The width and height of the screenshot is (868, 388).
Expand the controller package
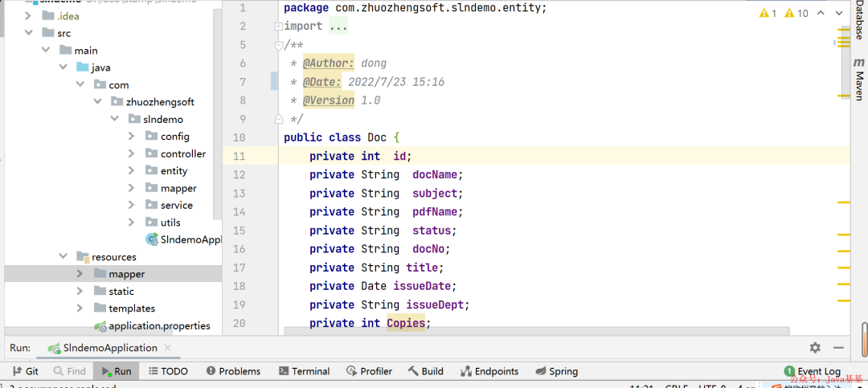tap(131, 153)
